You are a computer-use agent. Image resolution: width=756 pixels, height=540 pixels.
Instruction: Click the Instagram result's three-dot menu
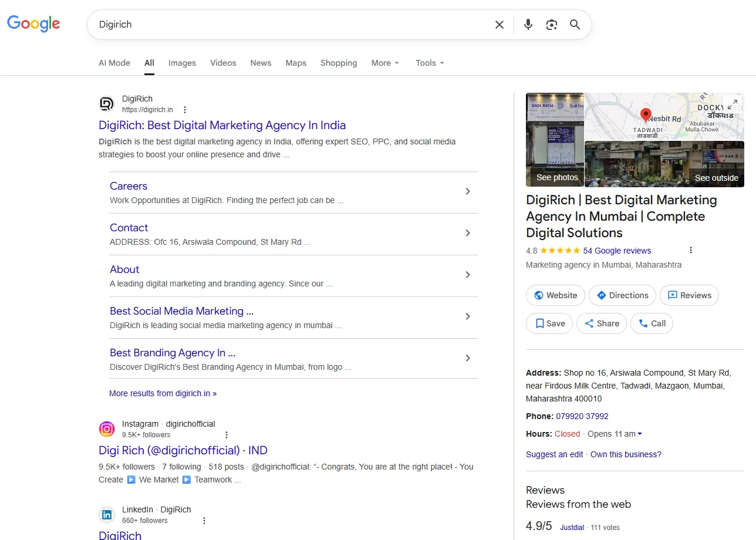(227, 435)
